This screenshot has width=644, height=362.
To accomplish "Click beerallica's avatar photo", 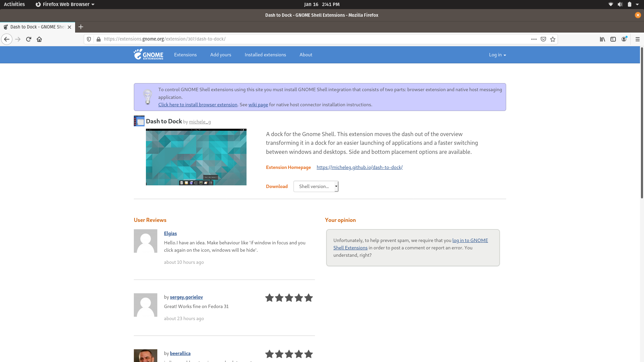I will click(146, 356).
